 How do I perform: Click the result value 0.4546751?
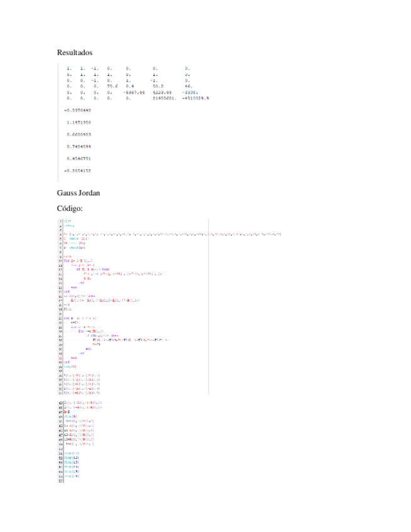(78, 158)
